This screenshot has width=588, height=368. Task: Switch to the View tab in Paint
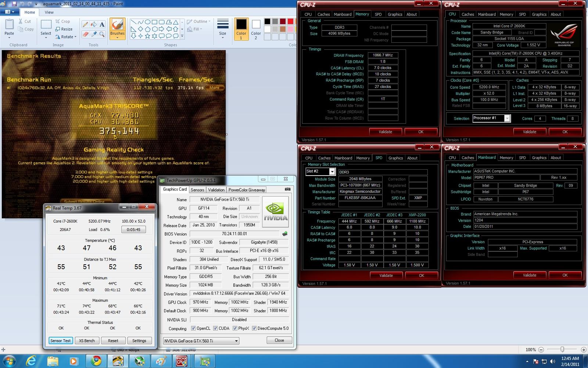click(x=49, y=12)
